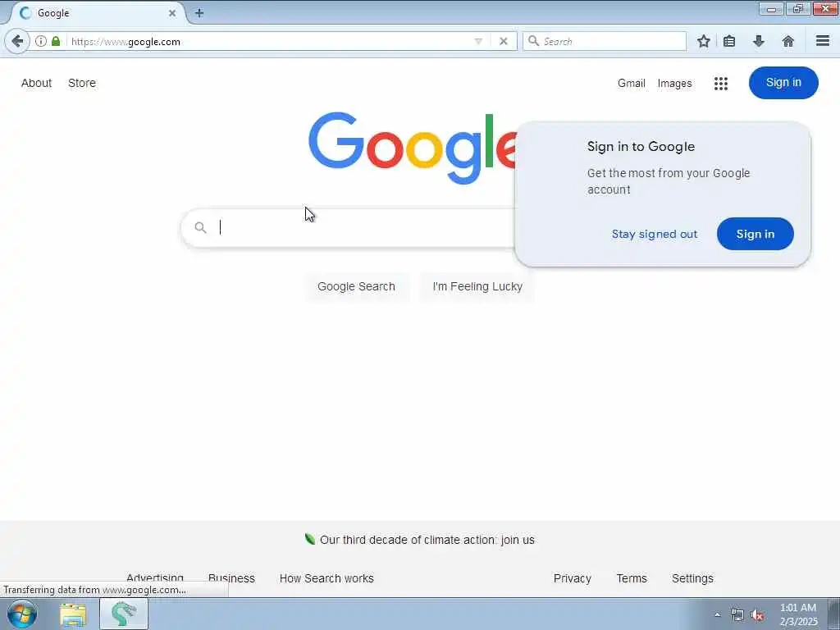Focus the browser Search field
The width and height of the screenshot is (840, 630).
pos(605,41)
